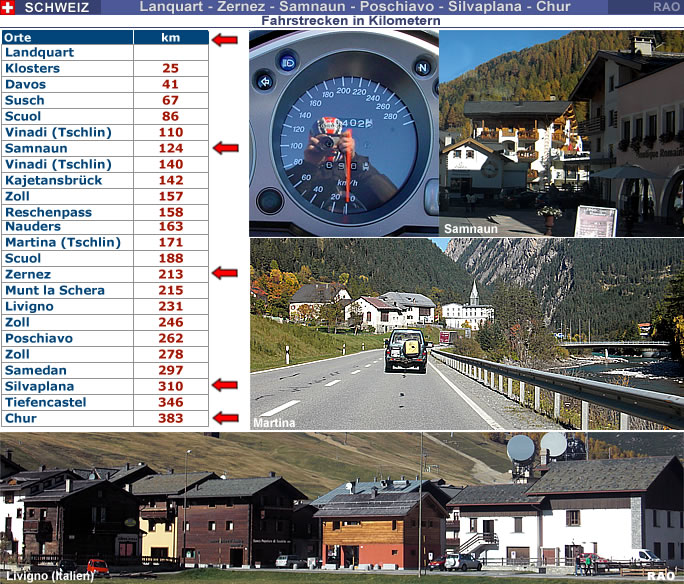Click the km value 297

coord(171,370)
